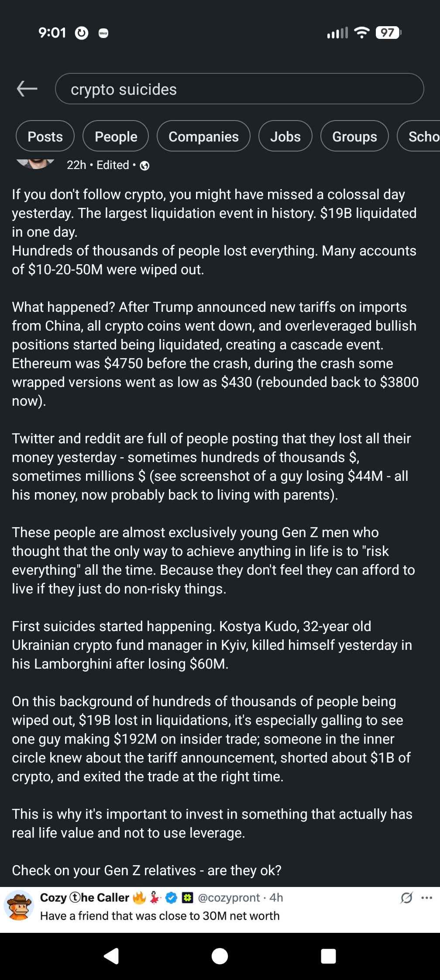440x980 pixels.
Task: Open the tweet's three-dot more menu
Action: click(426, 898)
